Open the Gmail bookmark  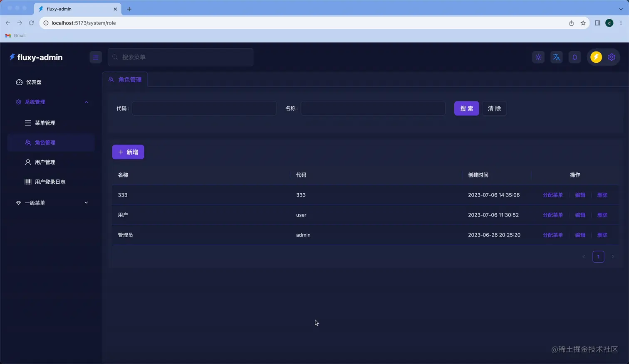(15, 36)
